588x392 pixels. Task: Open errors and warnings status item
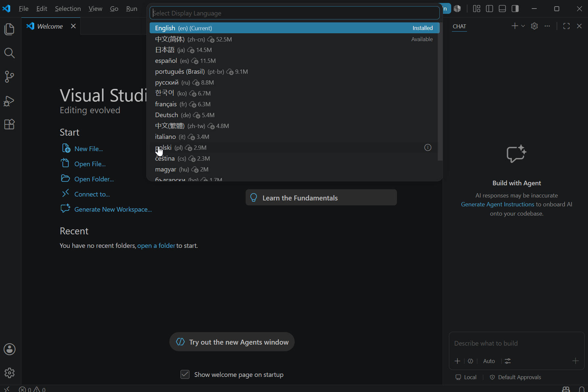[32, 389]
